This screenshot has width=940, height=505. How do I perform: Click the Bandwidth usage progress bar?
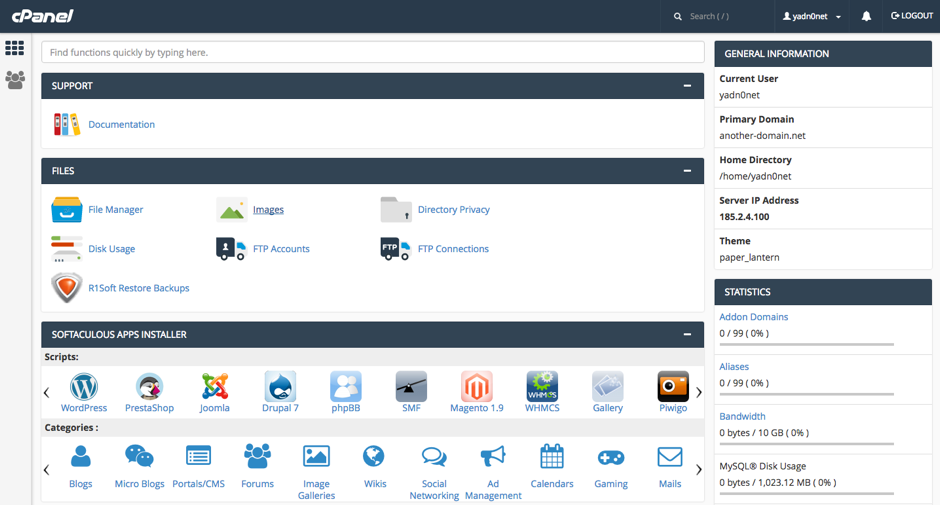[x=806, y=444]
